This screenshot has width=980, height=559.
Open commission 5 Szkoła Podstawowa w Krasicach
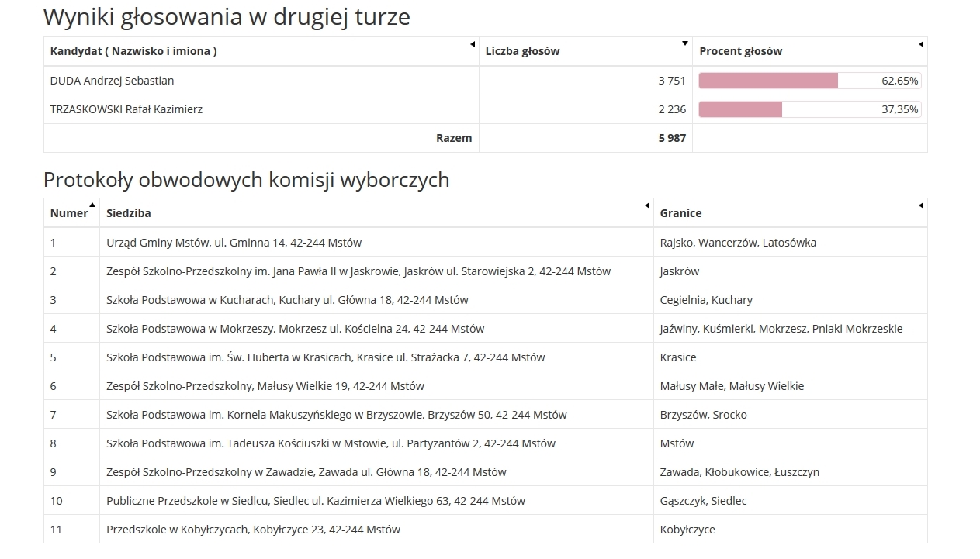pyautogui.click(x=325, y=357)
